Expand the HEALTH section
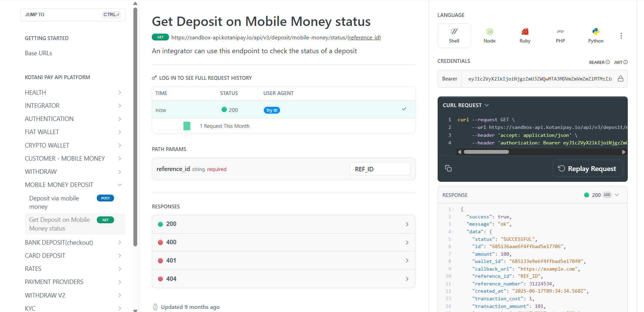644x312 pixels. [120, 93]
